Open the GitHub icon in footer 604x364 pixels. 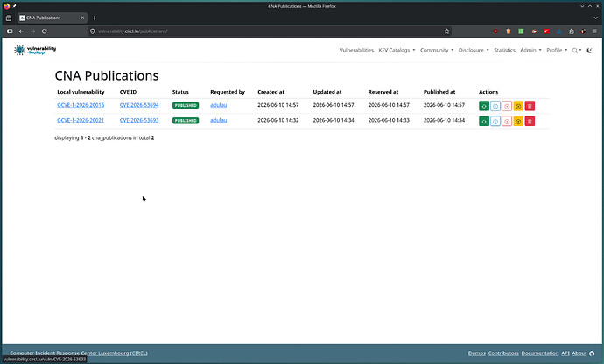pos(592,353)
